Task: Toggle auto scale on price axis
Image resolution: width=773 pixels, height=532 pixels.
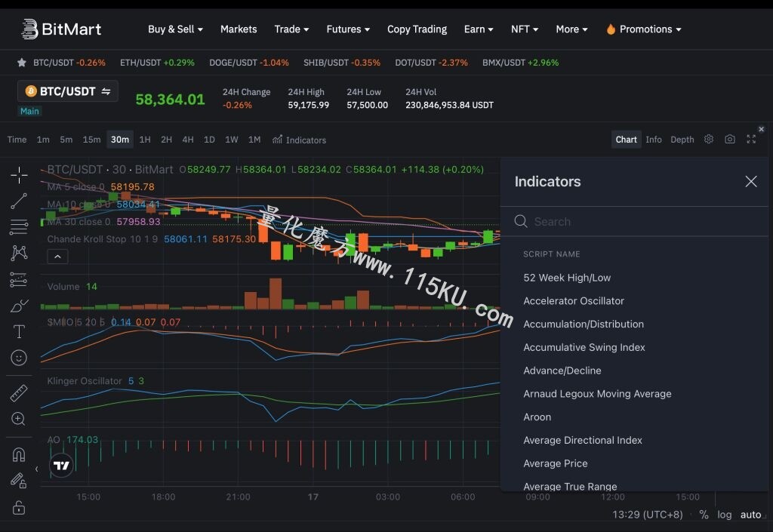Action: pyautogui.click(x=751, y=515)
